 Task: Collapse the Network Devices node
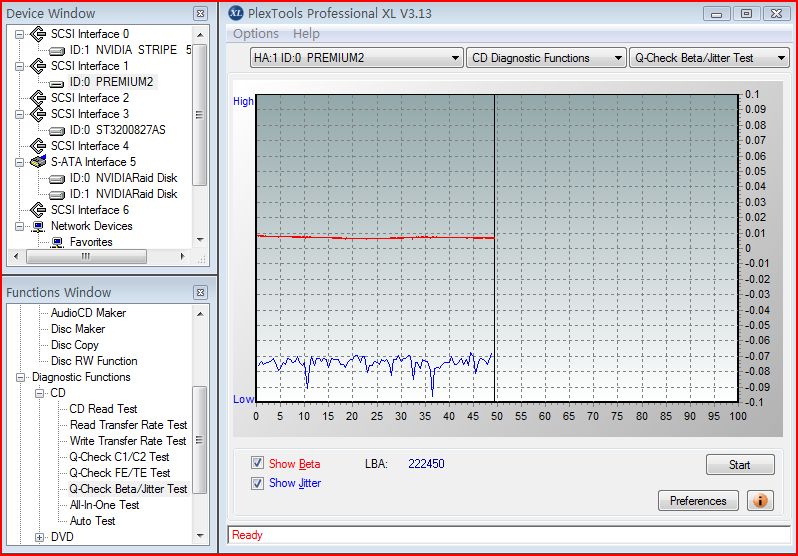point(20,227)
